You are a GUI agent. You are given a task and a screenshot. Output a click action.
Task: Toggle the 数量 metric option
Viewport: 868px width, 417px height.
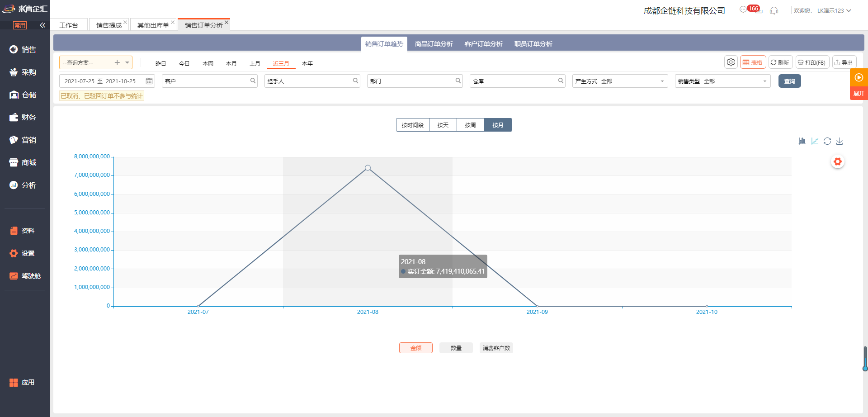click(x=456, y=348)
